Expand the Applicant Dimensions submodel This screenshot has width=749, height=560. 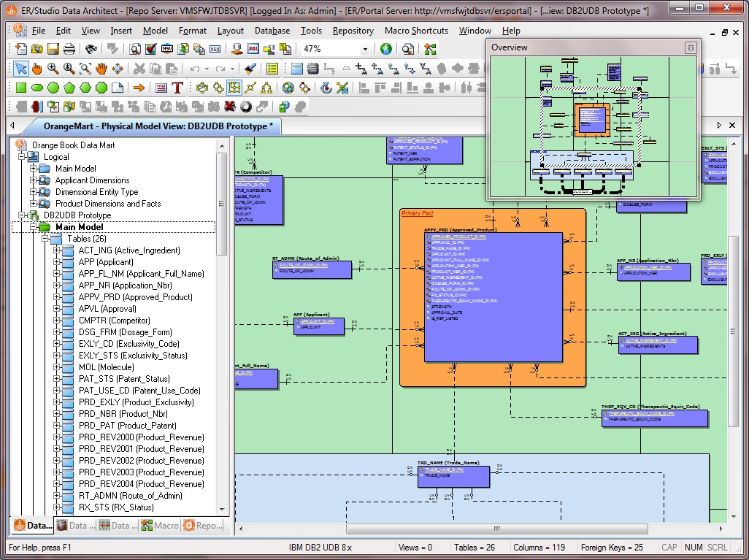[x=33, y=180]
